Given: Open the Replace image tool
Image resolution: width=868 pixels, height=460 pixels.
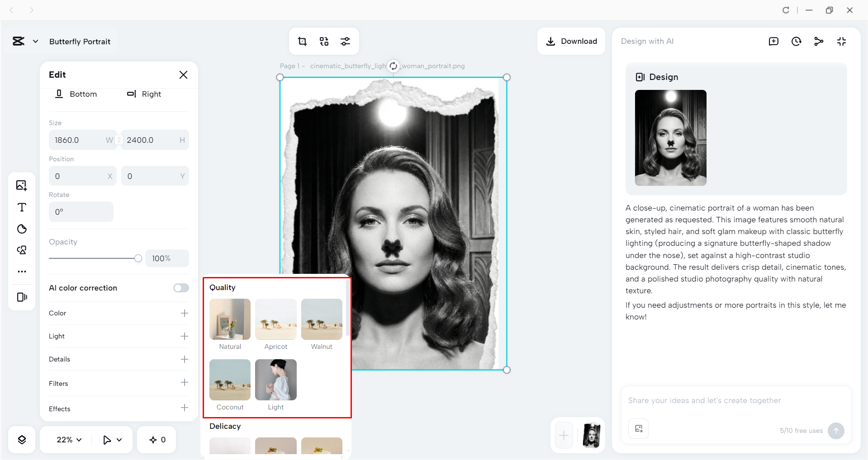Looking at the screenshot, I should click(324, 41).
